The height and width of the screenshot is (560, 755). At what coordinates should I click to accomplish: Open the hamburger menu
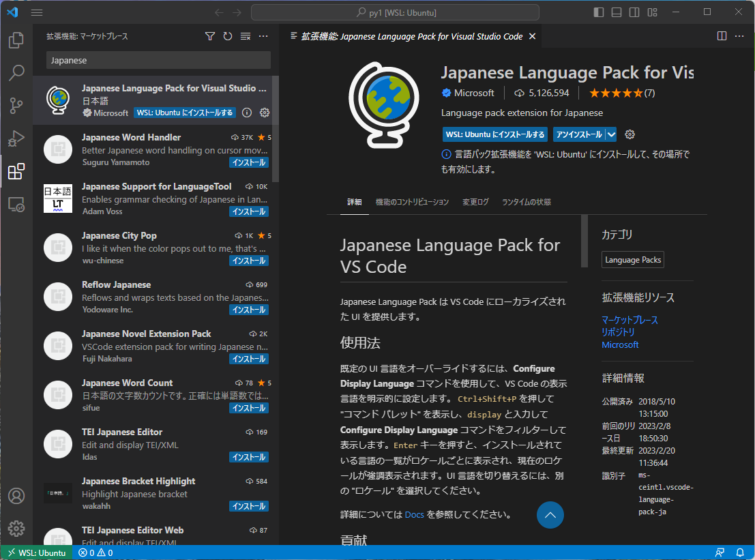pos(36,12)
